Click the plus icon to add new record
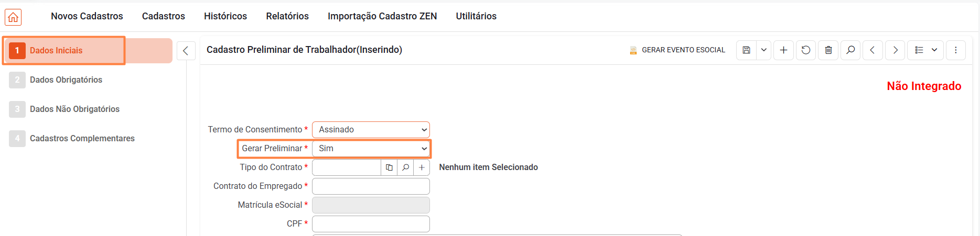This screenshot has width=980, height=236. point(783,50)
